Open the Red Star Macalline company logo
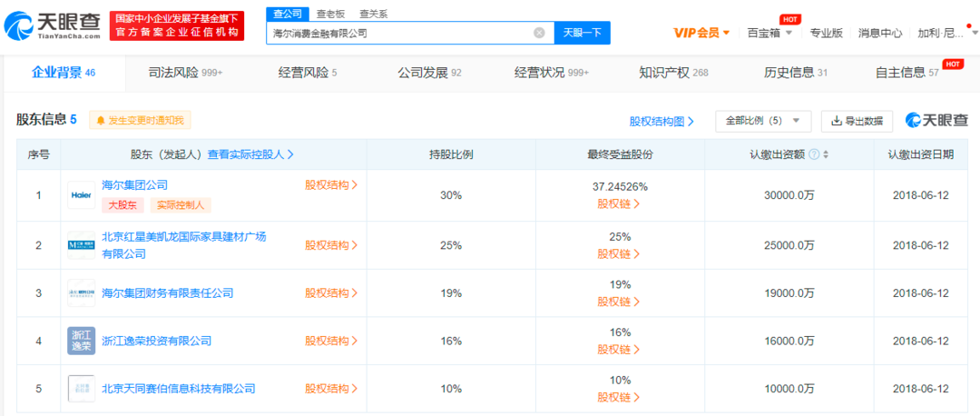This screenshot has height=416, width=980. (82, 244)
